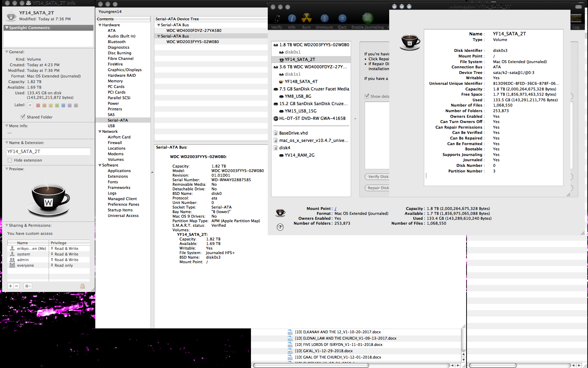Viewport: 588px width, 368px height.
Task: Select Memory in the Hardware list
Action: pyautogui.click(x=123, y=81)
